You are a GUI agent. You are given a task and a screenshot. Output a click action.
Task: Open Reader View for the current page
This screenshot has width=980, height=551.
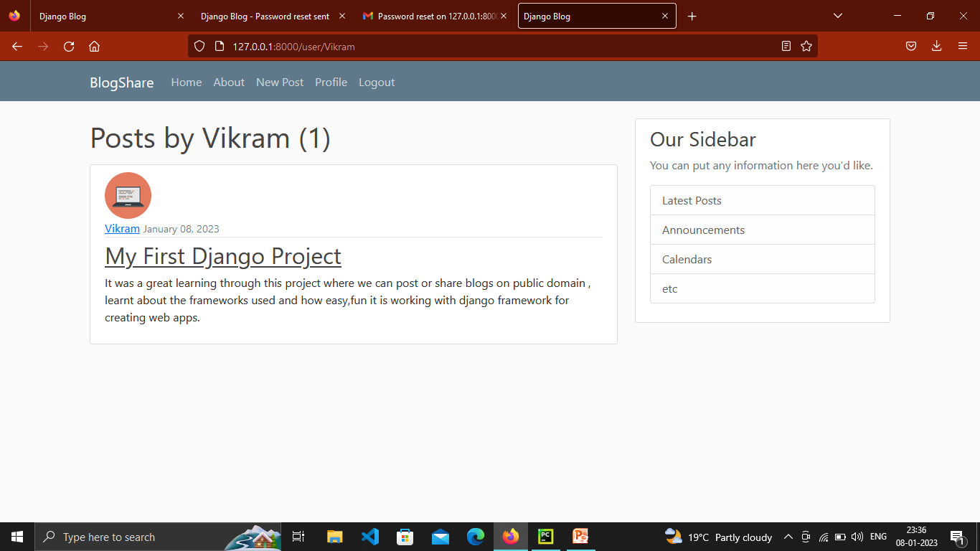786,46
